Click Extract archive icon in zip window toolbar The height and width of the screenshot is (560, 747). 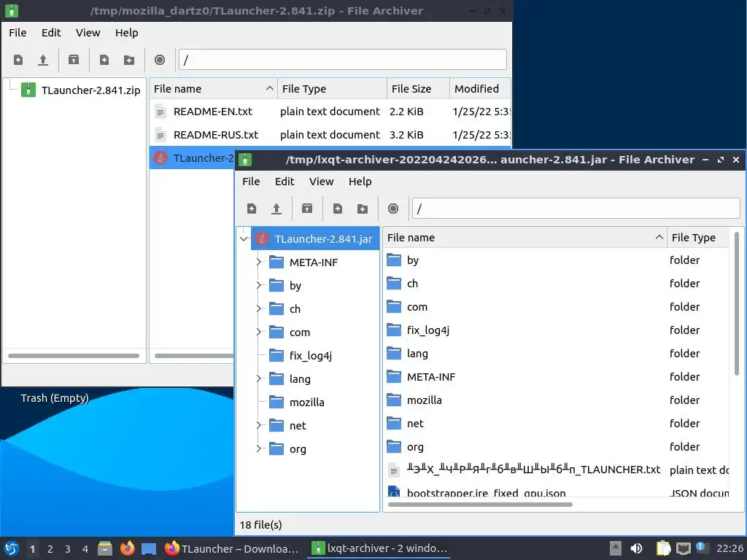[x=74, y=60]
